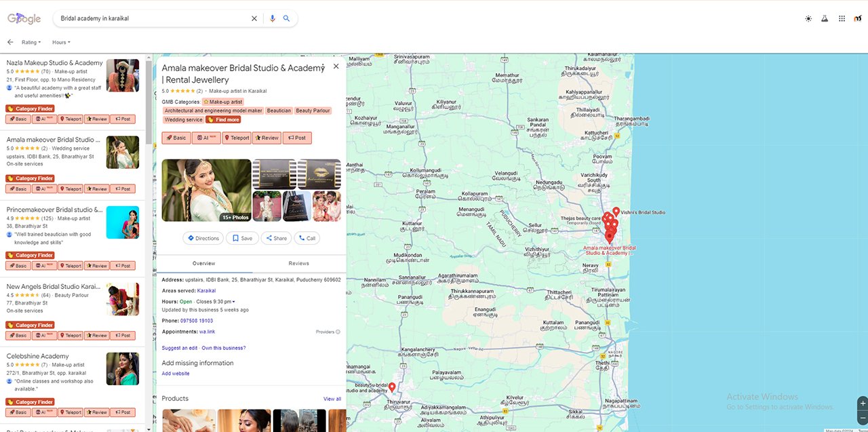
Task: Click the Providers info icon
Action: point(338,332)
